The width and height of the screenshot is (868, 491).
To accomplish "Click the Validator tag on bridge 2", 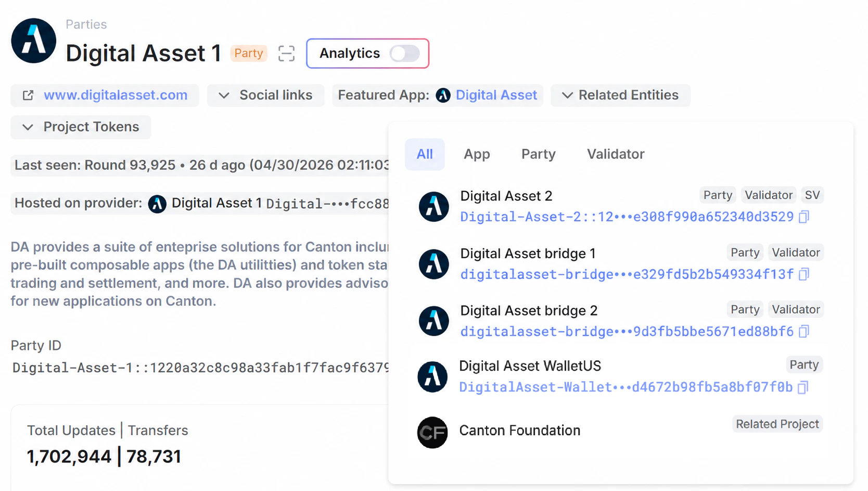I will (796, 309).
